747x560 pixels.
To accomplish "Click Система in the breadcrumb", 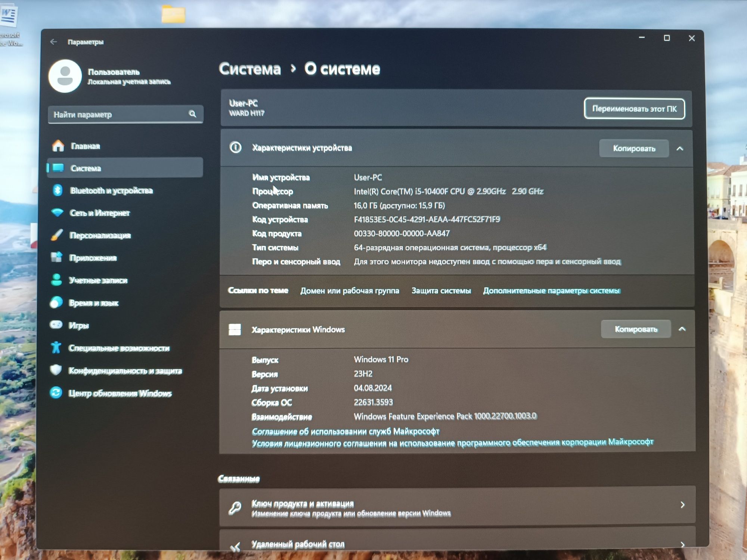I will (x=250, y=69).
